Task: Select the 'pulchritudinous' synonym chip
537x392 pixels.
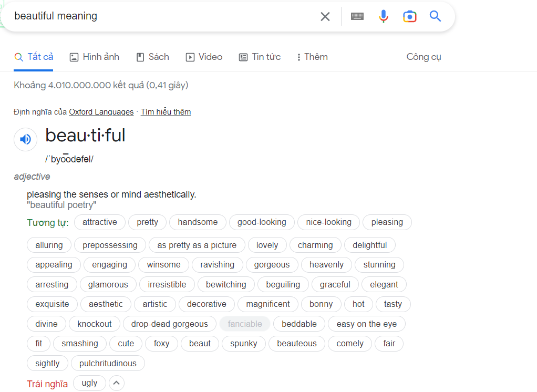Action: [x=108, y=363]
